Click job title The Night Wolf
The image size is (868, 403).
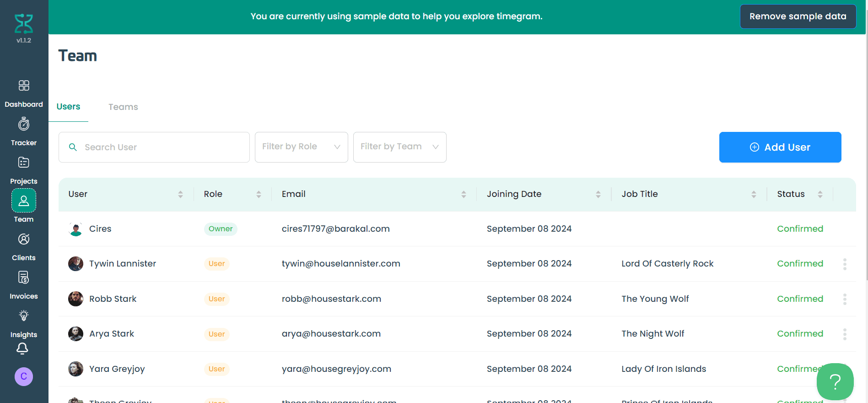pyautogui.click(x=653, y=334)
